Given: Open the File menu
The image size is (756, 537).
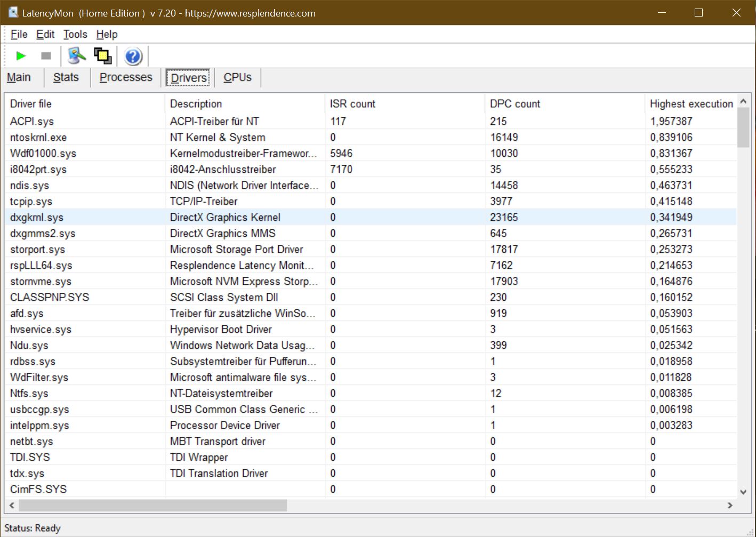Looking at the screenshot, I should pyautogui.click(x=19, y=35).
